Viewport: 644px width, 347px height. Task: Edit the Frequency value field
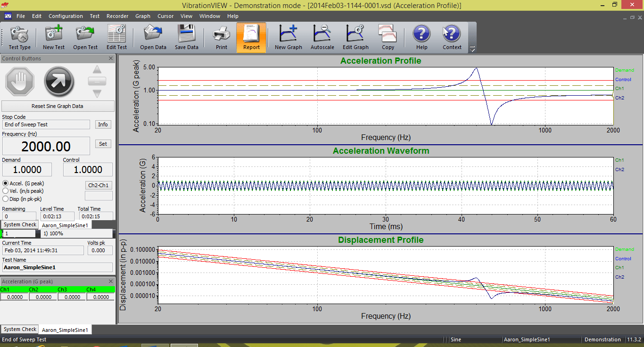coord(46,146)
